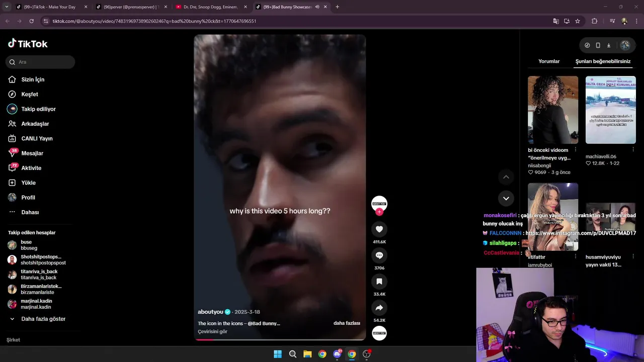Click the download app icon in top pill
Screen dimensions: 644x362
click(x=608, y=45)
